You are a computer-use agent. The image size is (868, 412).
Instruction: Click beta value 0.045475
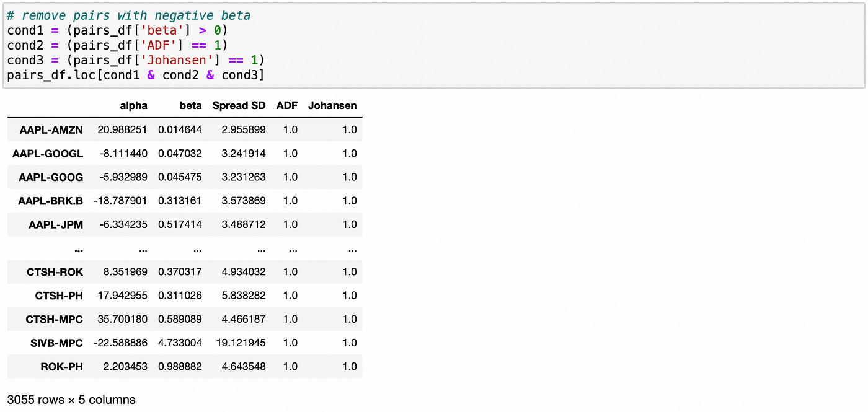pyautogui.click(x=180, y=177)
